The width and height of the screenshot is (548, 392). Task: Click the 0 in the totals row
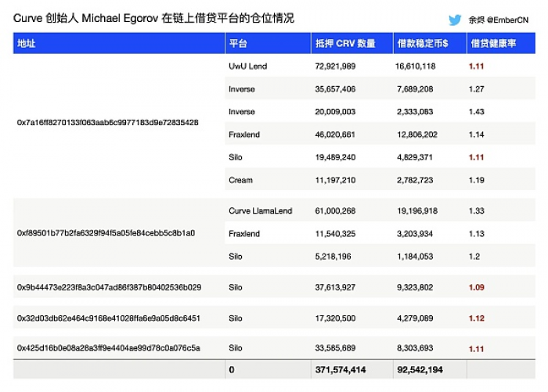tap(232, 369)
